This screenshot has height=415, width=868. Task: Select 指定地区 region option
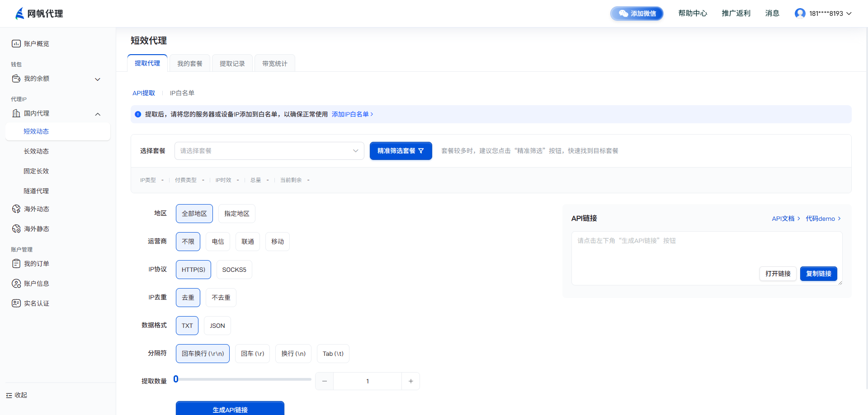pyautogui.click(x=237, y=214)
